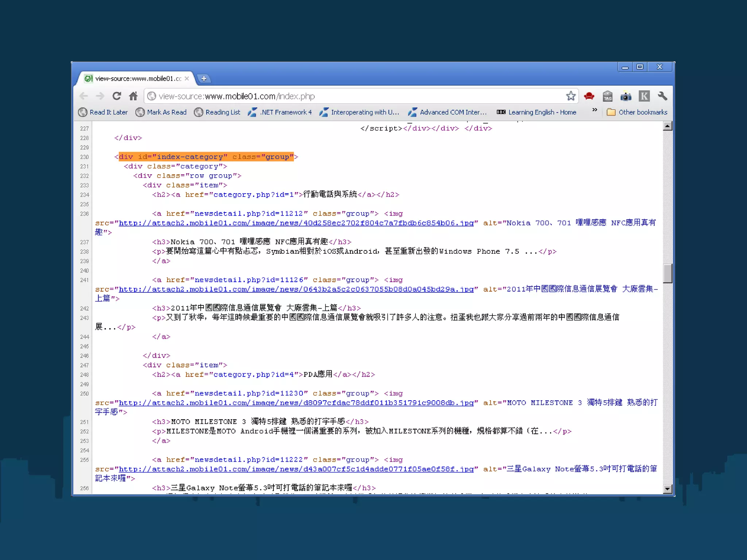Click the camera screenshot extension icon
747x560 pixels.
click(626, 96)
